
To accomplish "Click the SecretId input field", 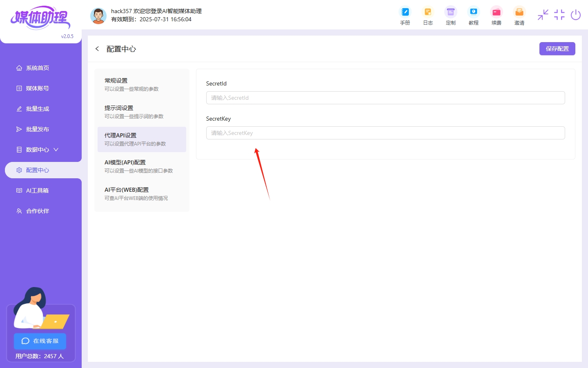I will pos(385,98).
